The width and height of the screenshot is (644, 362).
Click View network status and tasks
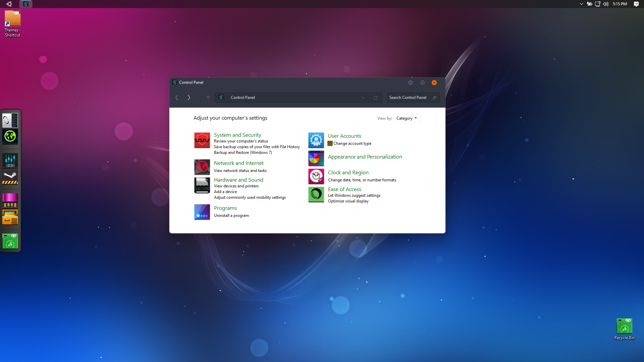[x=240, y=171]
